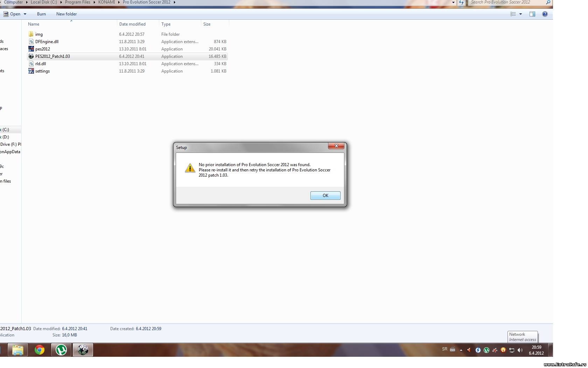Screen dimensions: 588x368
Task: Select date 11.8.2011 3:29 for DFEngine.dll
Action: (132, 42)
